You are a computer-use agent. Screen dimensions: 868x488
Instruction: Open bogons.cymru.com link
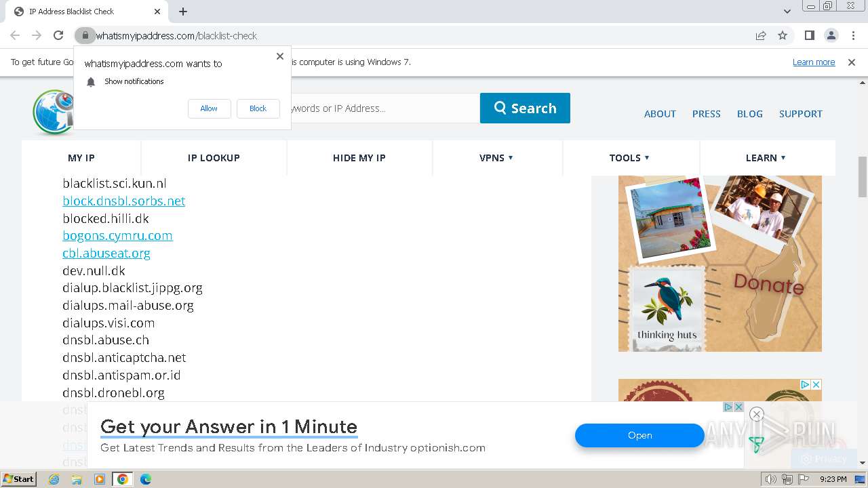[117, 235]
